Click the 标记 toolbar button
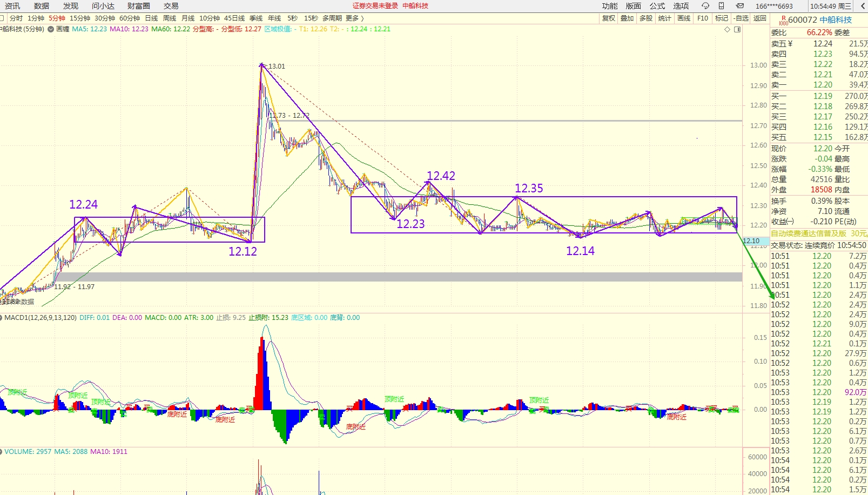Image resolution: width=868 pixels, height=495 pixels. pos(722,18)
